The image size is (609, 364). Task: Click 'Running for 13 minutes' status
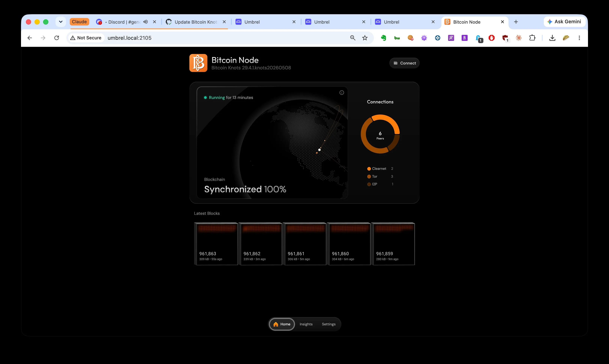tap(228, 97)
